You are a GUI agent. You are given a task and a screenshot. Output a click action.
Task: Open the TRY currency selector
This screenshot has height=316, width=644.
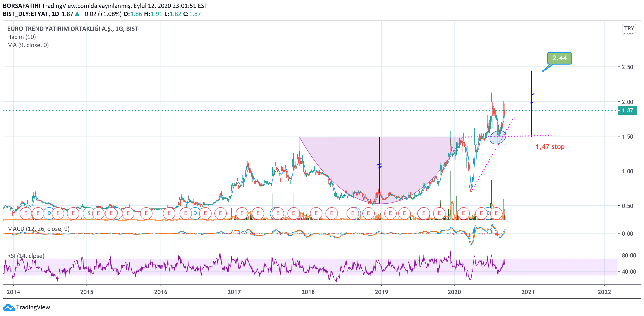629,28
